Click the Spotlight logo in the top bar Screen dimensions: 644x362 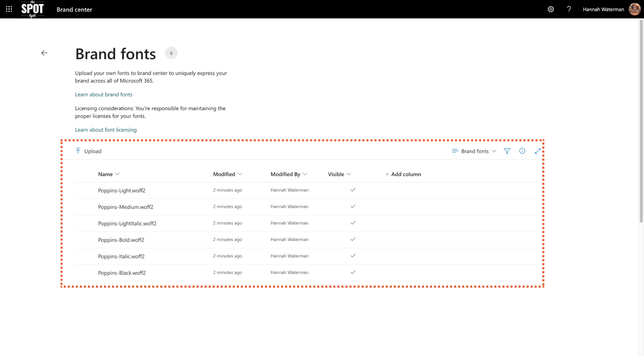(33, 9)
